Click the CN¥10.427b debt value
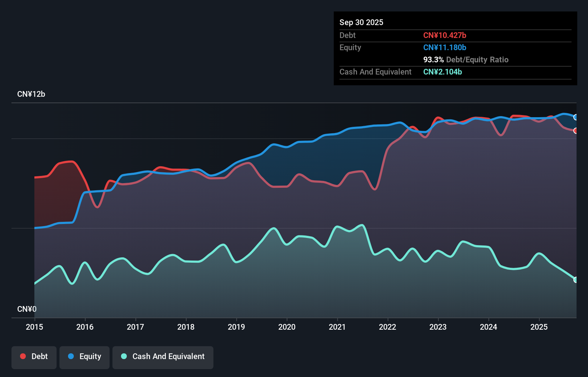Image resolution: width=588 pixels, height=377 pixels. [444, 35]
